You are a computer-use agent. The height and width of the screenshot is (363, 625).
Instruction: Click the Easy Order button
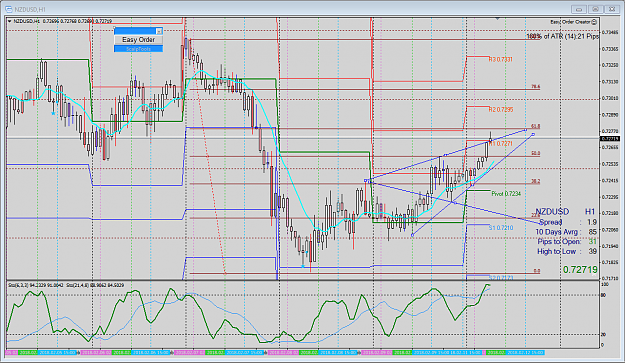(x=138, y=39)
